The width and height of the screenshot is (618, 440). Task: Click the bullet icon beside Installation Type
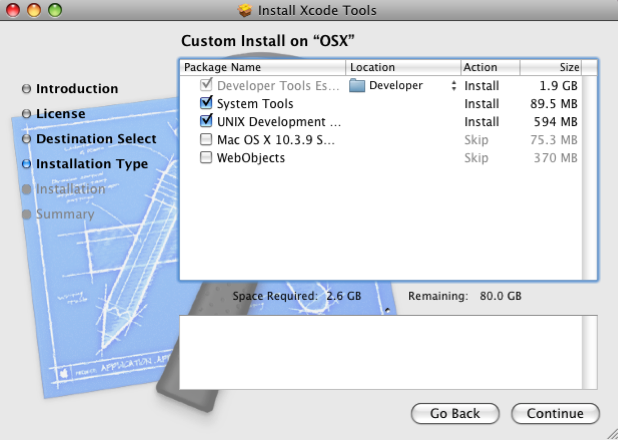pos(26,164)
